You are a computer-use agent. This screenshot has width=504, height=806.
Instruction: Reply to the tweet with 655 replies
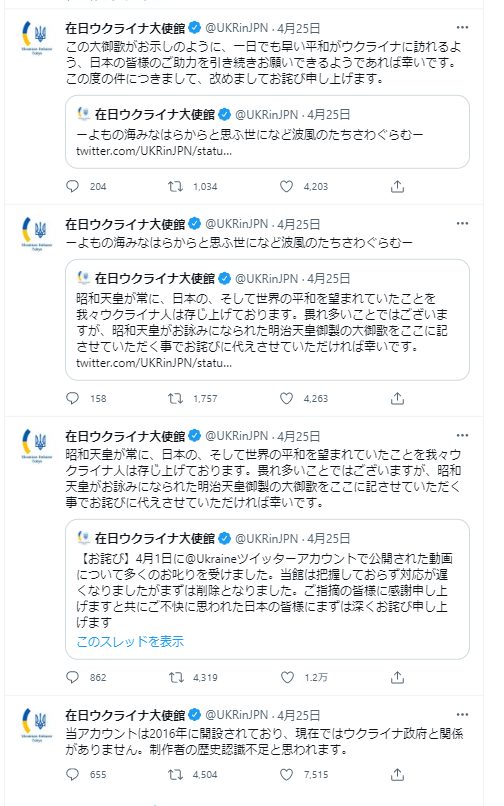[x=73, y=774]
